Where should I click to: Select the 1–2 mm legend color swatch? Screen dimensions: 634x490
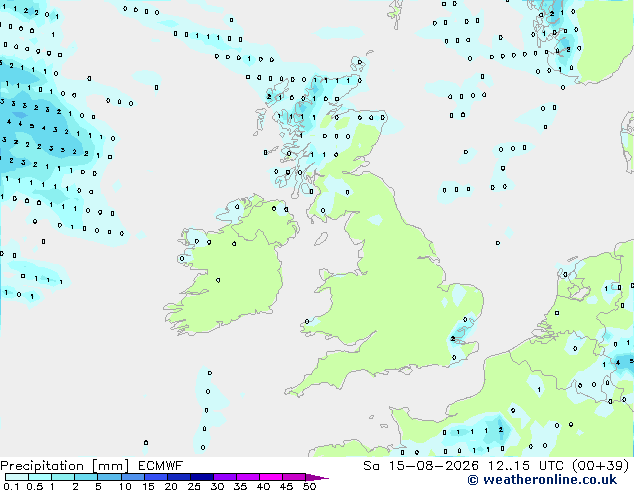click(63, 477)
